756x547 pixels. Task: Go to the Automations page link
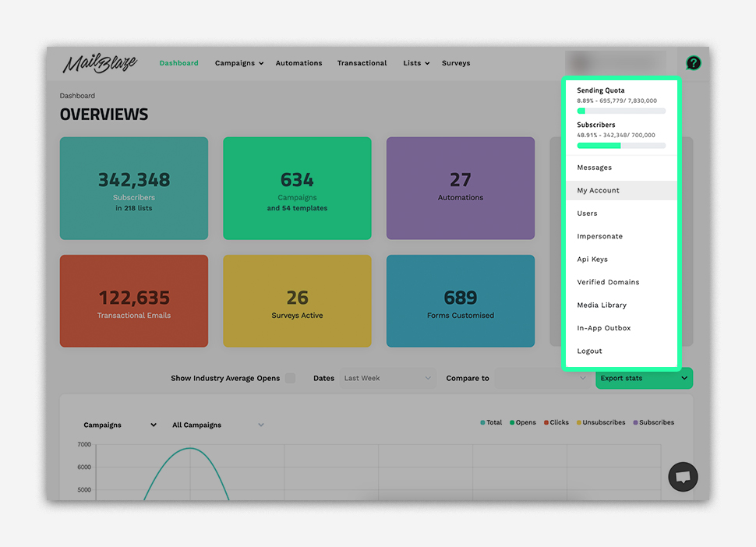point(299,63)
